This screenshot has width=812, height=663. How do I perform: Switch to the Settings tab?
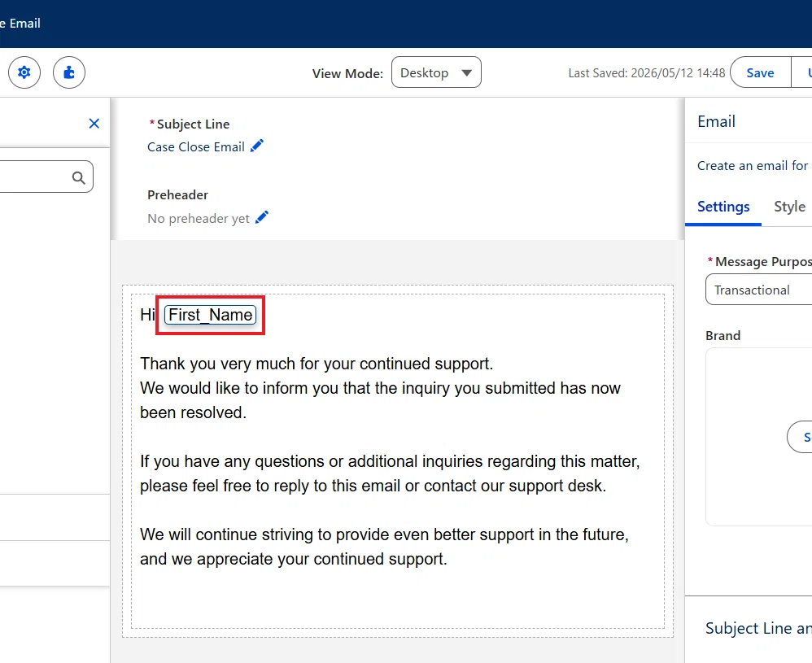click(723, 207)
